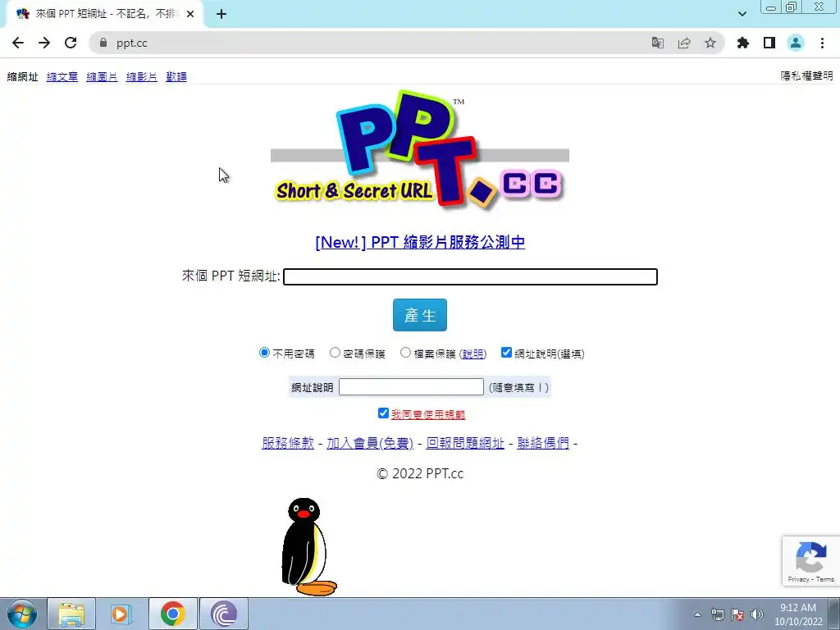Click the reCAPTCHA badge

click(x=810, y=561)
